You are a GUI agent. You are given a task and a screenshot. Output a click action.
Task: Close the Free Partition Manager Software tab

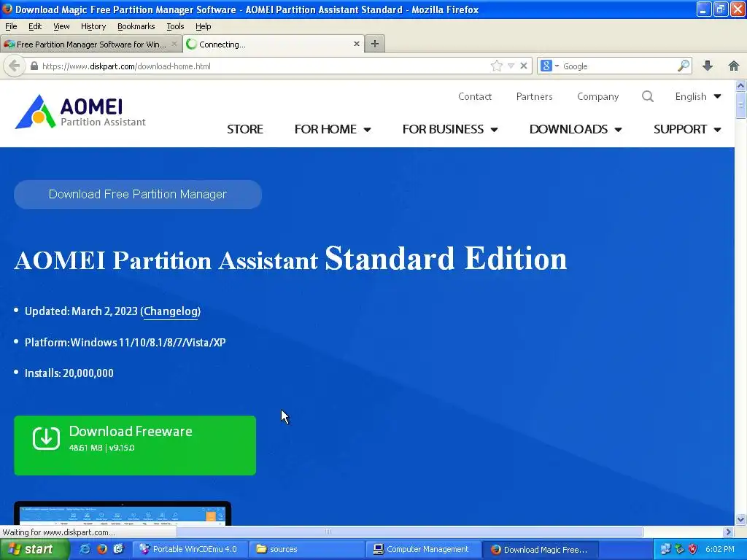(174, 44)
